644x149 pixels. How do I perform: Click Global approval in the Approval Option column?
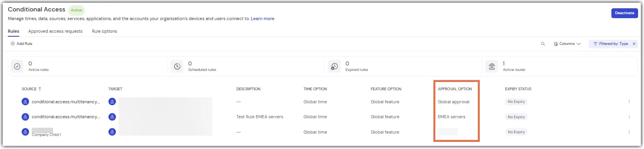453,102
